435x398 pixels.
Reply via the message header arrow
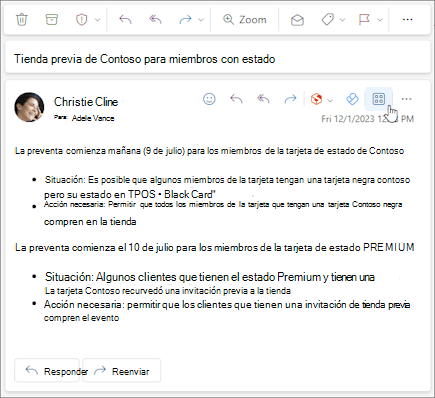pyautogui.click(x=236, y=99)
